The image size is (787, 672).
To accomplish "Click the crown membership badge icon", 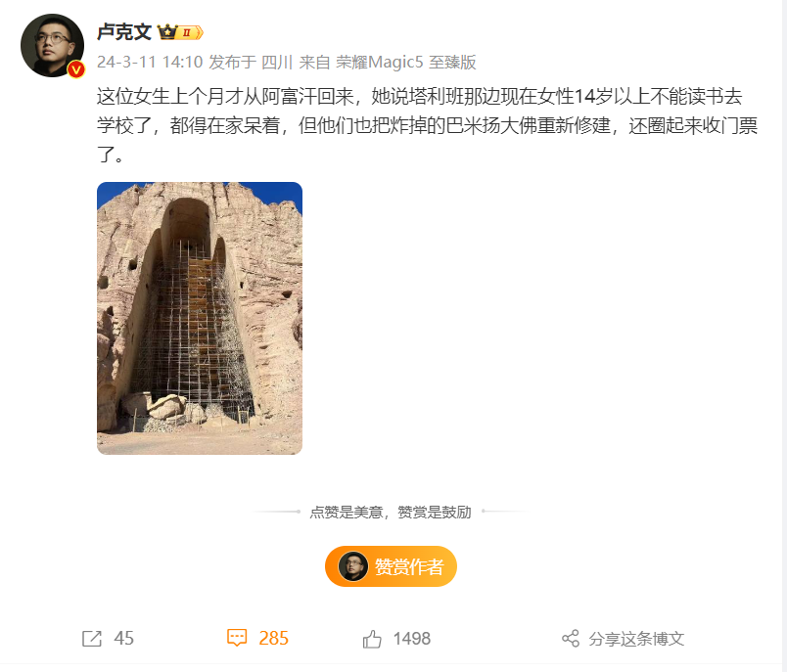I will (x=167, y=32).
